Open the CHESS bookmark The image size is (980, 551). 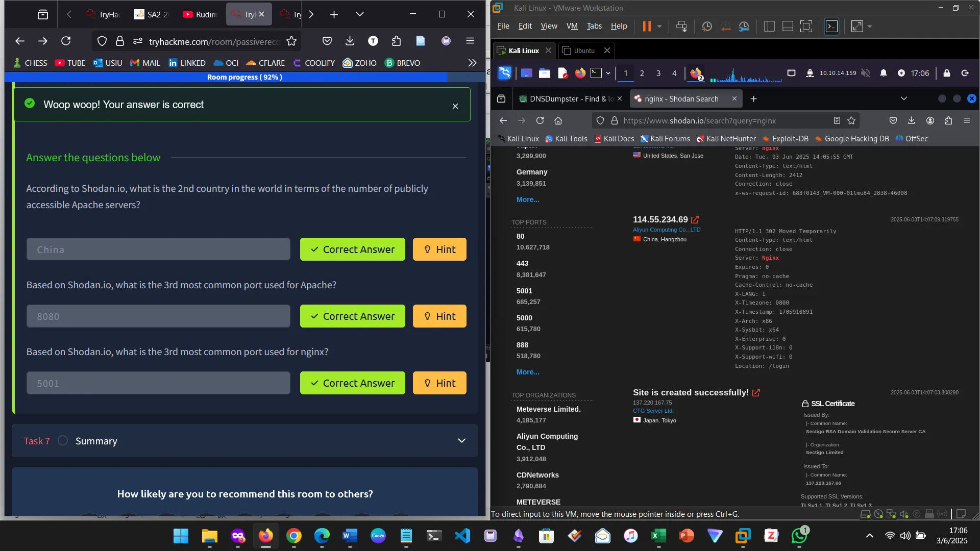click(x=30, y=63)
